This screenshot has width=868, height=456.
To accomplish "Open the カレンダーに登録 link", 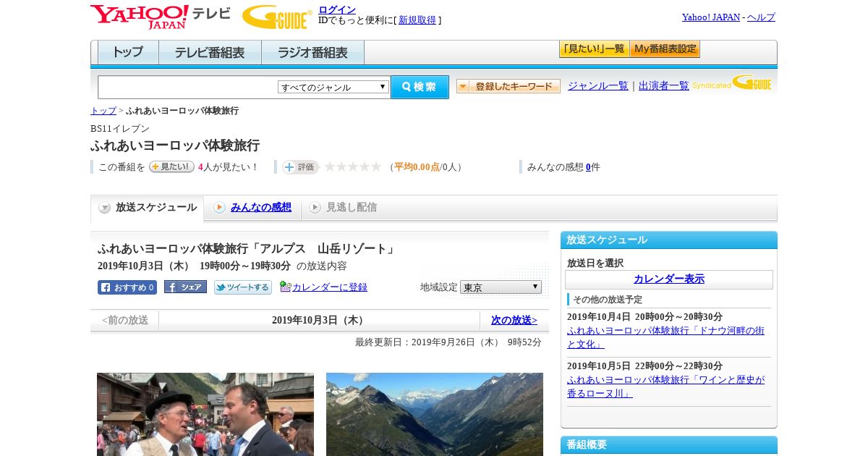I will pyautogui.click(x=330, y=287).
